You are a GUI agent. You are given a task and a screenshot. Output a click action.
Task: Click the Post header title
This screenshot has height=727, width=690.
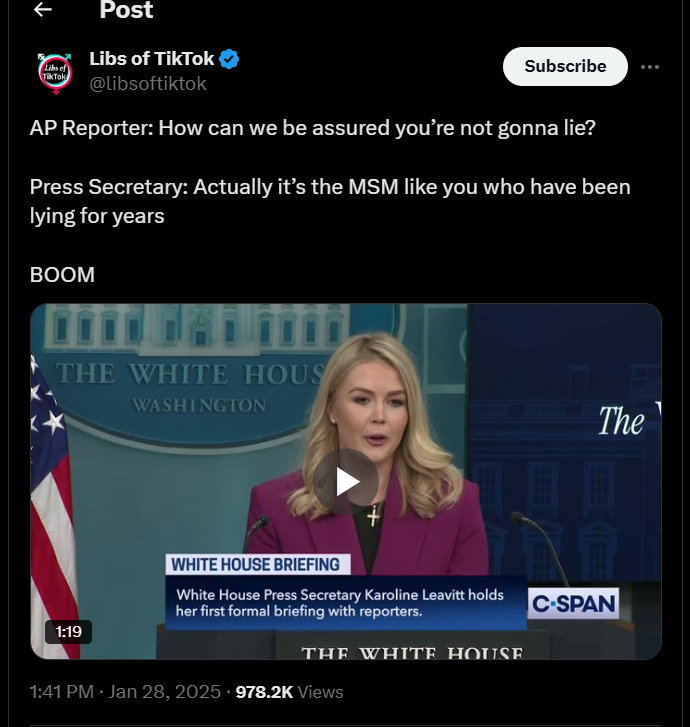tap(126, 10)
